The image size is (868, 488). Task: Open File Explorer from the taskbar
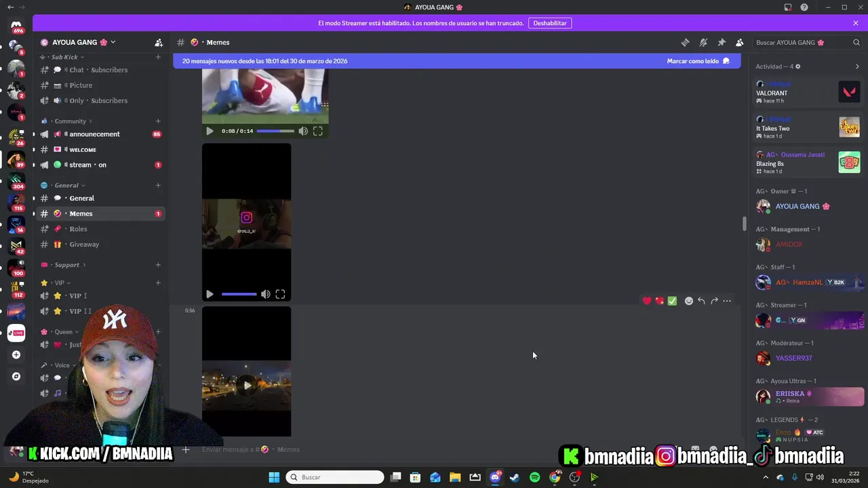[x=455, y=477]
